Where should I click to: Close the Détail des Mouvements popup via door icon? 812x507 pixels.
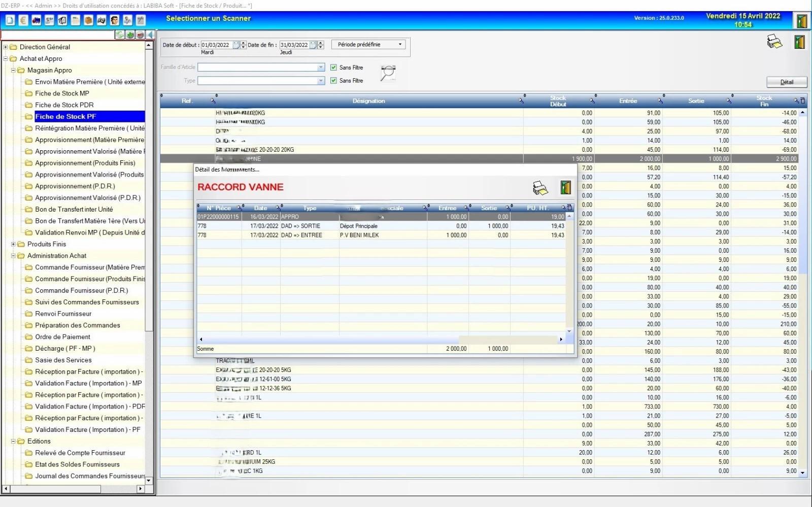[565, 188]
